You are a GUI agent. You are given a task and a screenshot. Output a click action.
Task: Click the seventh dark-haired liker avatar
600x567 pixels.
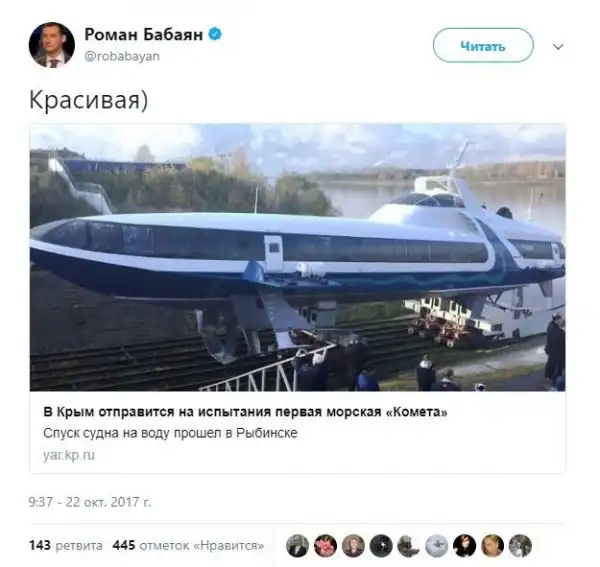pos(465,546)
